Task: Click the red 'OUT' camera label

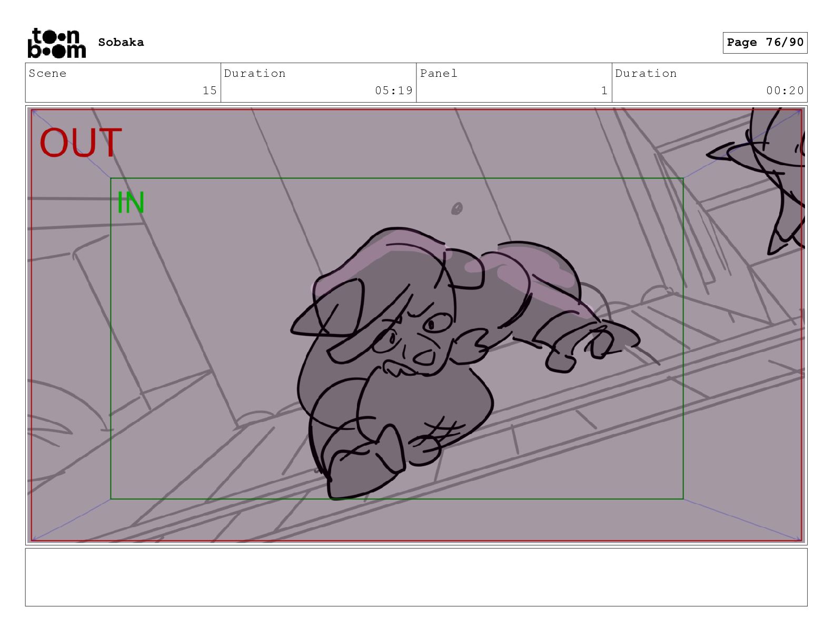Action: click(81, 143)
